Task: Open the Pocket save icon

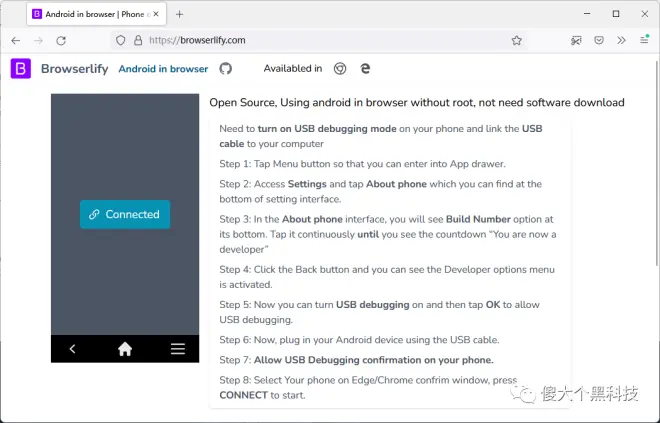Action: point(599,40)
